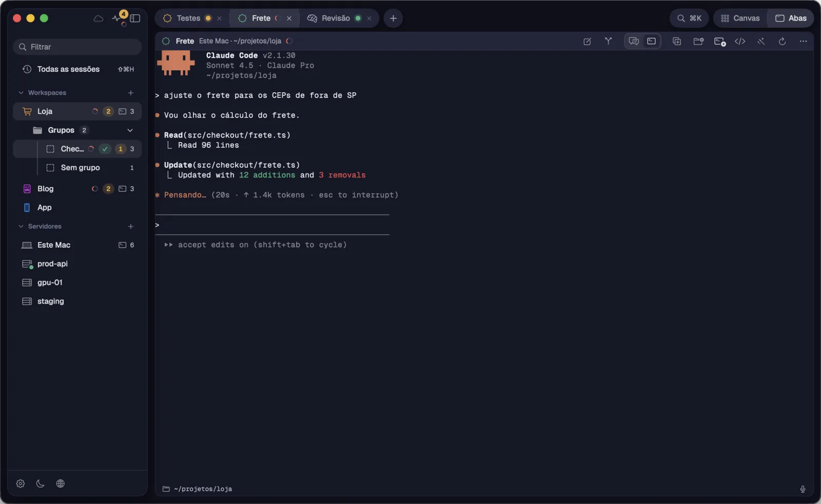Click the globe language icon

61,483
